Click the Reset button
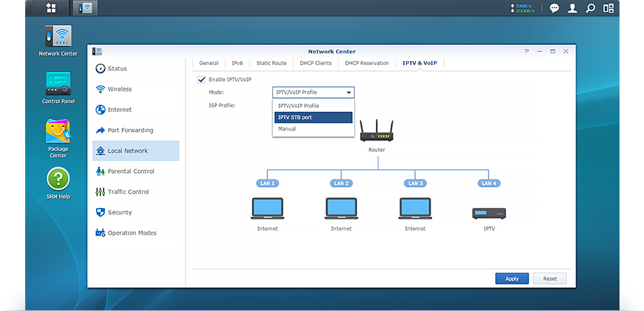 (x=549, y=278)
